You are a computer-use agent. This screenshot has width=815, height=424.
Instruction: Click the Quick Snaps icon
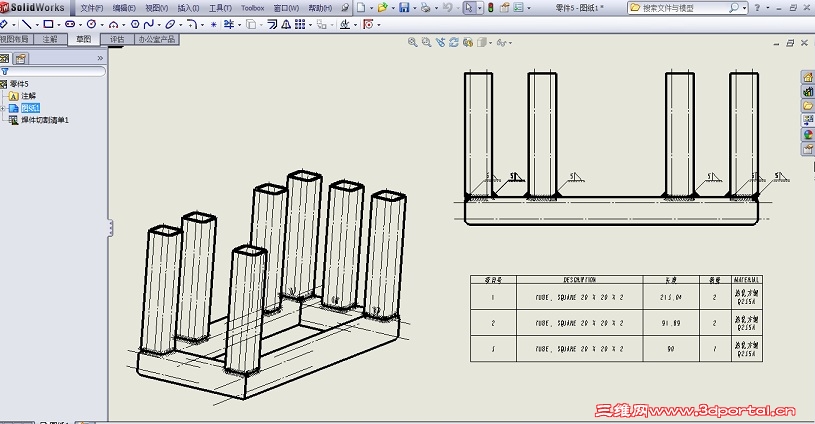368,24
